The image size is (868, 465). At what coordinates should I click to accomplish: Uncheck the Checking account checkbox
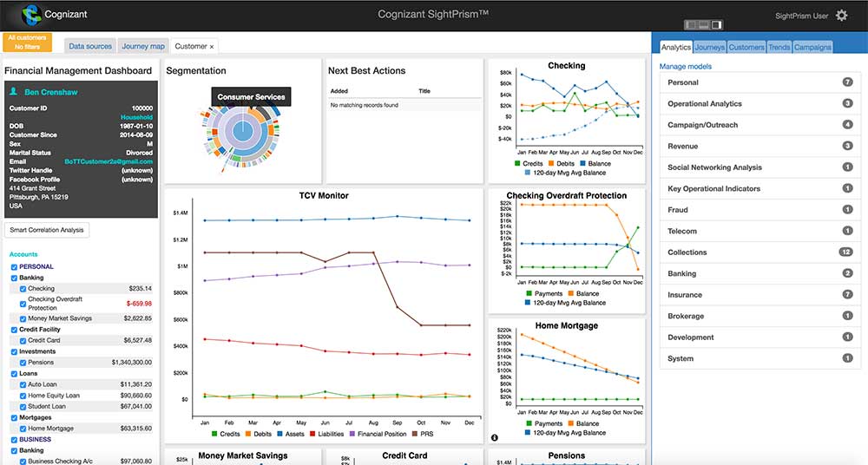(x=23, y=289)
